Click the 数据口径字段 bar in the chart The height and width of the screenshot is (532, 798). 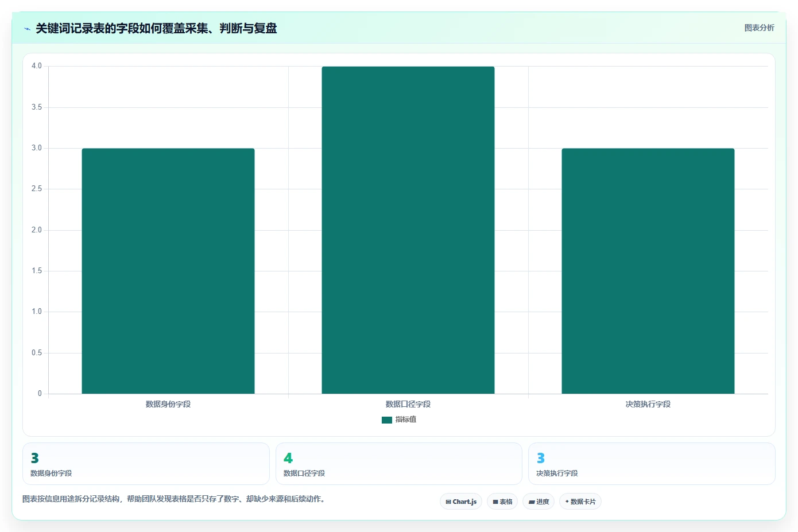coord(408,230)
